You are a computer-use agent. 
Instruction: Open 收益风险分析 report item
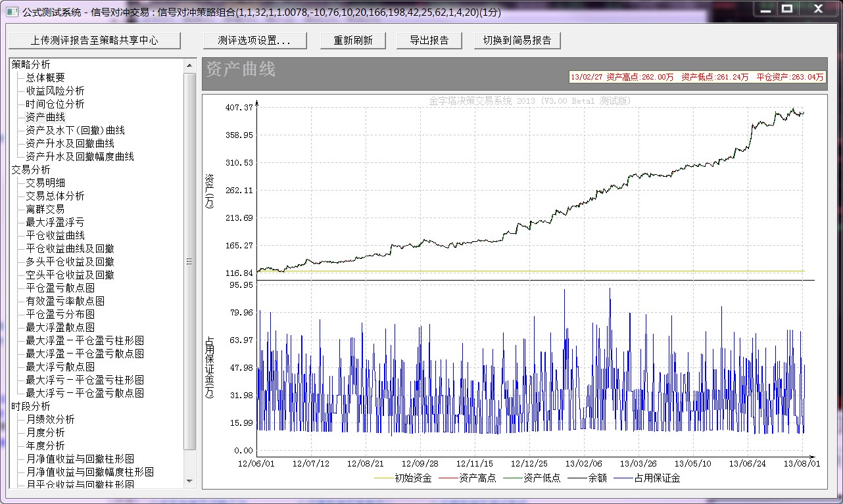click(x=55, y=91)
